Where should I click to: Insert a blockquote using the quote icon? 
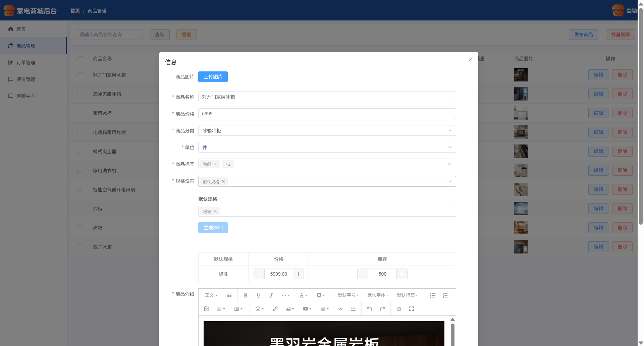click(x=229, y=295)
